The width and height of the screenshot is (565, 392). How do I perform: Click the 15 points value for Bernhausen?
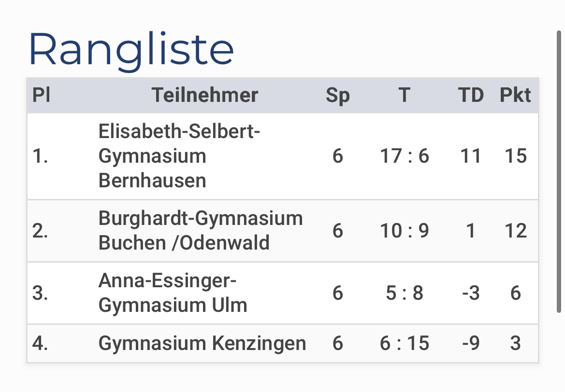516,156
